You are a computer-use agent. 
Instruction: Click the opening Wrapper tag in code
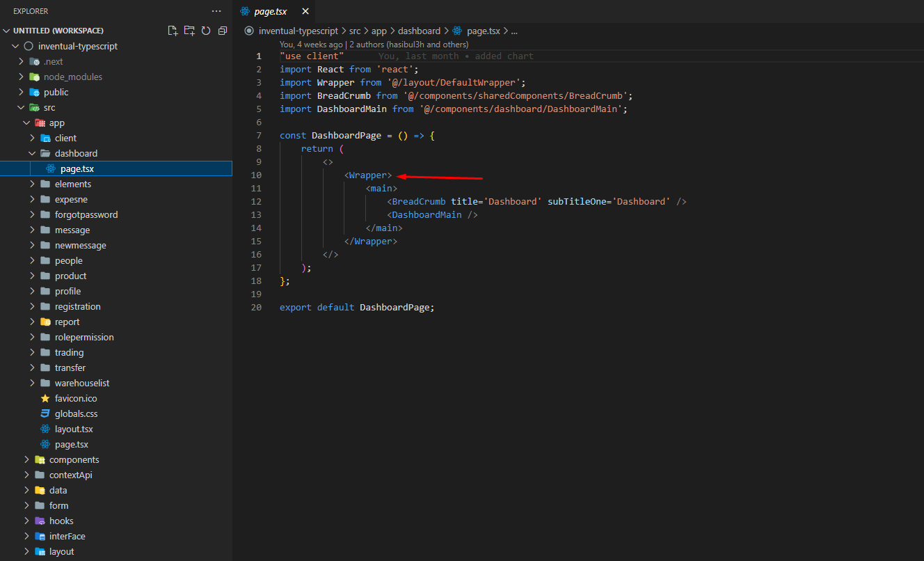pos(368,175)
